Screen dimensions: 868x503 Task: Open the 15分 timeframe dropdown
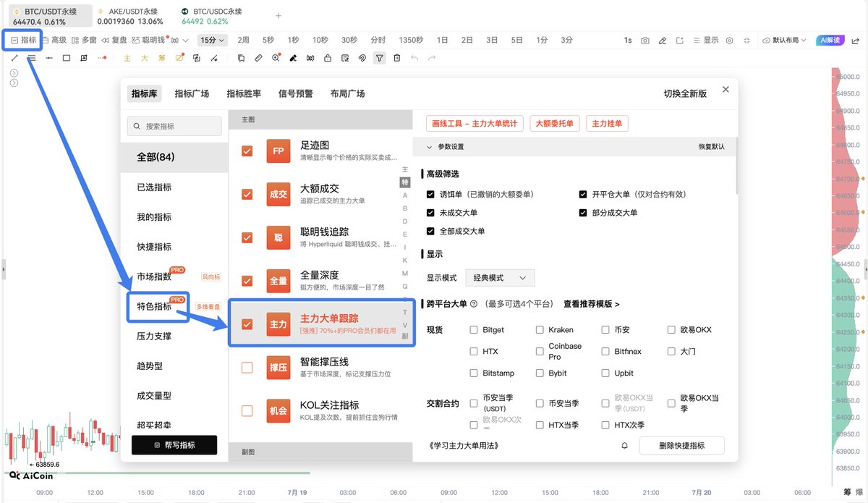click(x=213, y=41)
